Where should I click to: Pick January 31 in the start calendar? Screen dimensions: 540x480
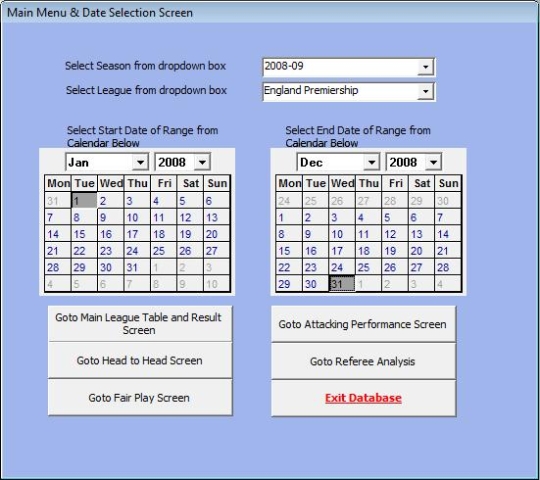click(137, 267)
